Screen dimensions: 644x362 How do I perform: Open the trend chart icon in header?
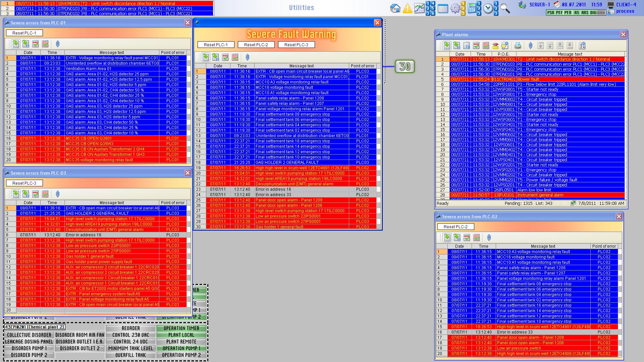(x=419, y=8)
